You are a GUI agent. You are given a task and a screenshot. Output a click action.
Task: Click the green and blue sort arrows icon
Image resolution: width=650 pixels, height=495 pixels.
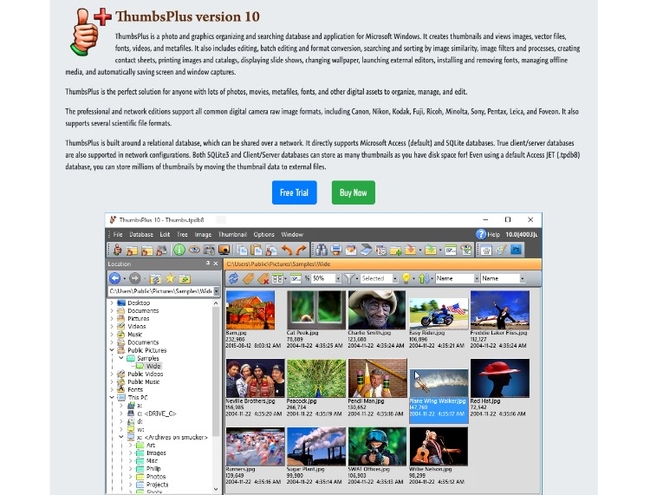point(423,278)
